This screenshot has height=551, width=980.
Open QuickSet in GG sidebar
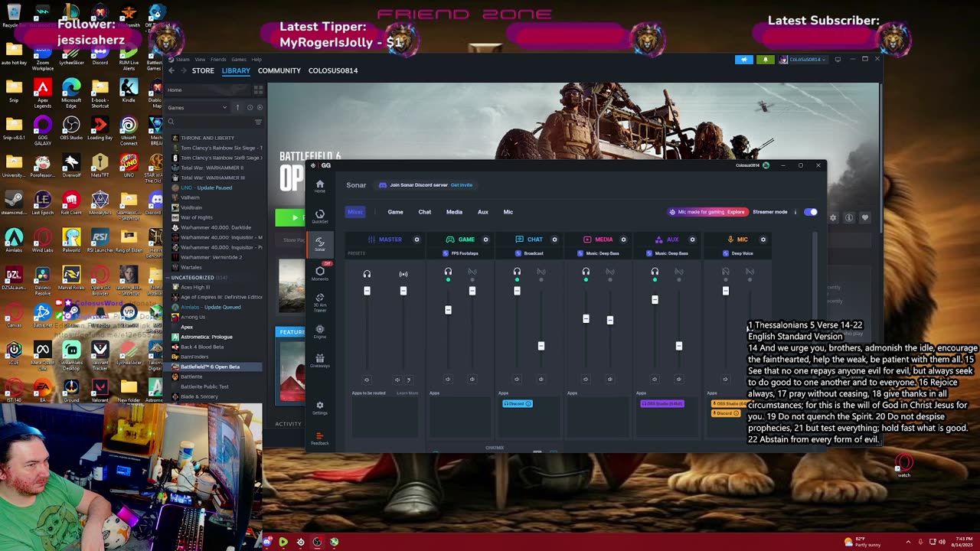tap(320, 216)
